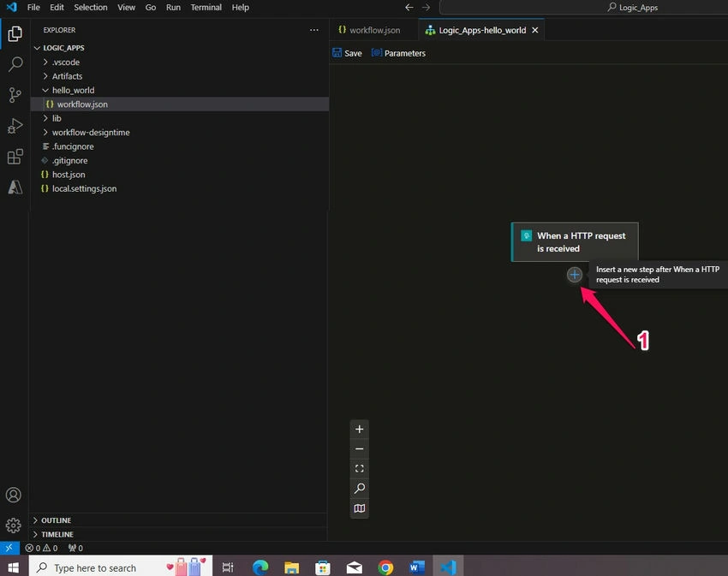Zoom in on the designer canvas
Image resolution: width=728 pixels, height=576 pixels.
click(360, 430)
